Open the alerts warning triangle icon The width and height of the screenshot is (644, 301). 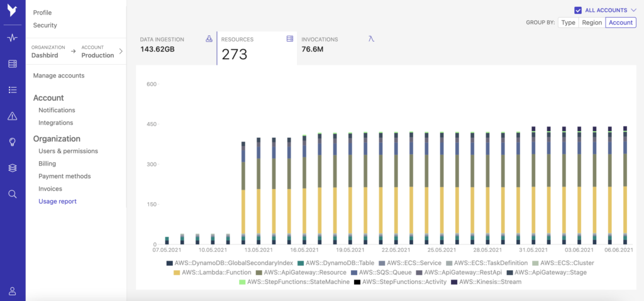coord(12,116)
